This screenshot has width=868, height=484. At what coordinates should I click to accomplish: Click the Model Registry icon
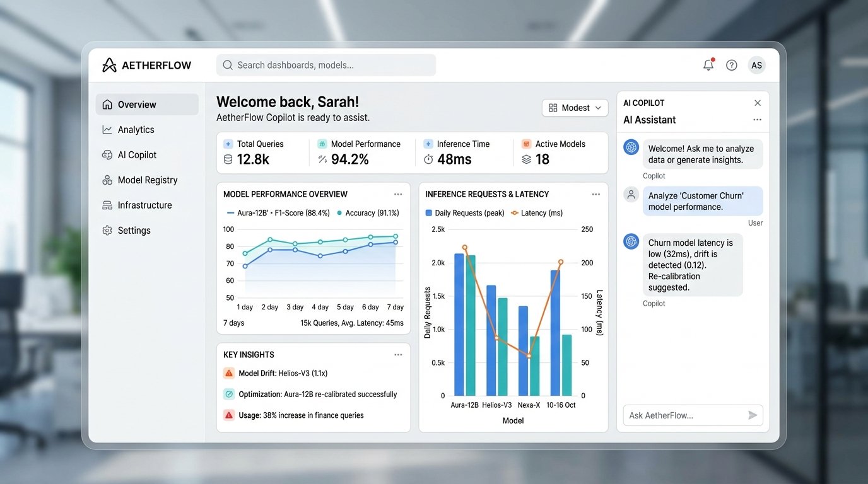(107, 180)
